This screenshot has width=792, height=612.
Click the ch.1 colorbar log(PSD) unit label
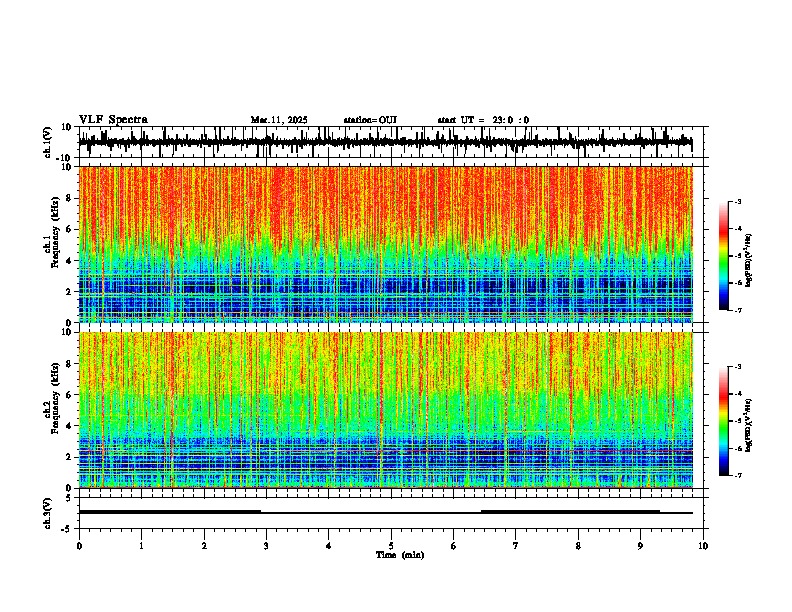pos(749,260)
